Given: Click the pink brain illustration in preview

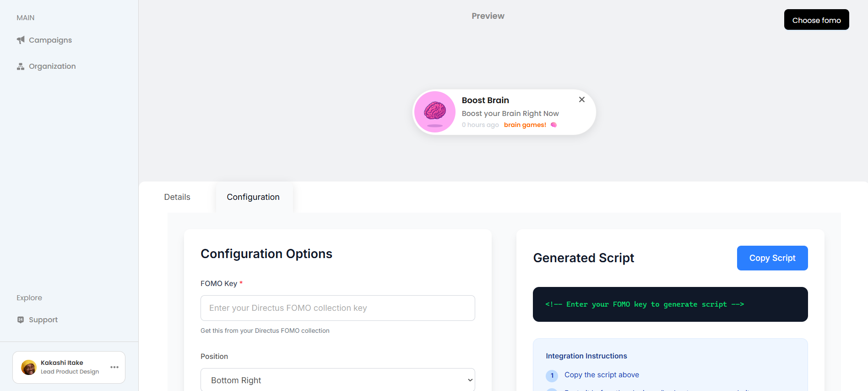Looking at the screenshot, I should point(434,112).
